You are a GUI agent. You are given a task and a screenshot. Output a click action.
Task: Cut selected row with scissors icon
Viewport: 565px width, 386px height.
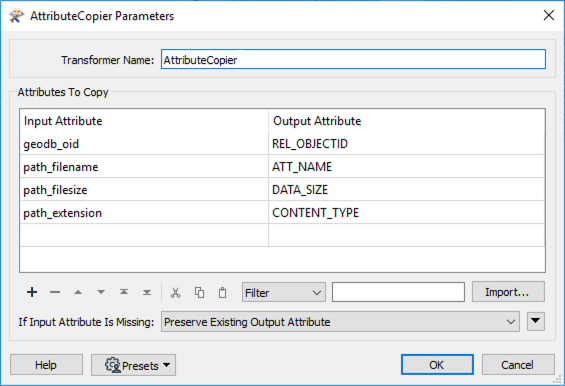[x=175, y=292]
